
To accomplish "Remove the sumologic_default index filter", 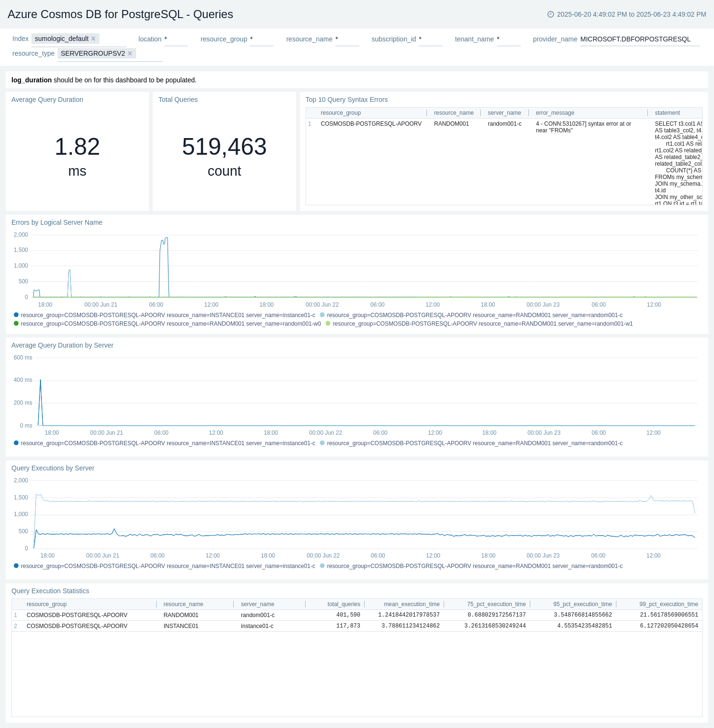I will point(93,39).
